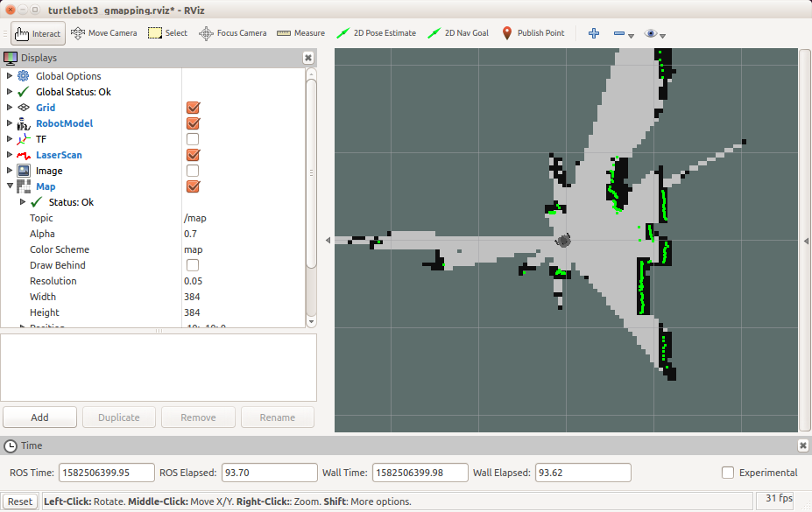
Task: Click the Duplicate button
Action: [119, 417]
